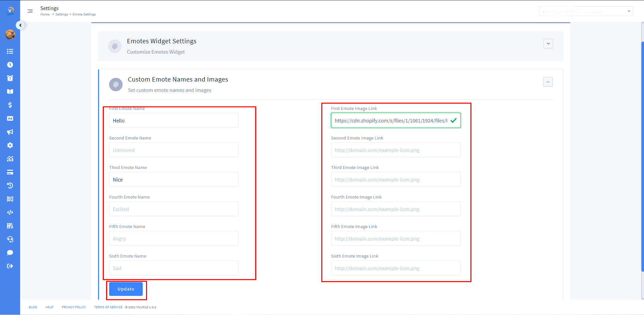Open the settings gear icon in sidebar
Viewport: 644px width, 315px height.
click(10, 145)
